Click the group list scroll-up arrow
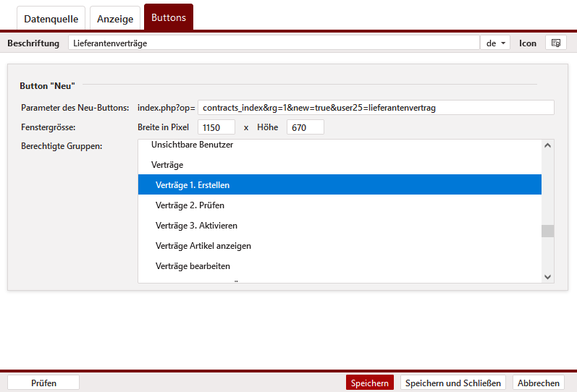Screen dimensions: 577x392 click(x=547, y=146)
